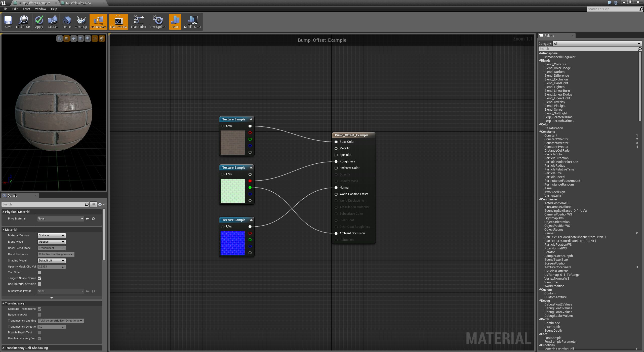
Task: Click the Clean Up toolbar icon
Action: tap(80, 22)
